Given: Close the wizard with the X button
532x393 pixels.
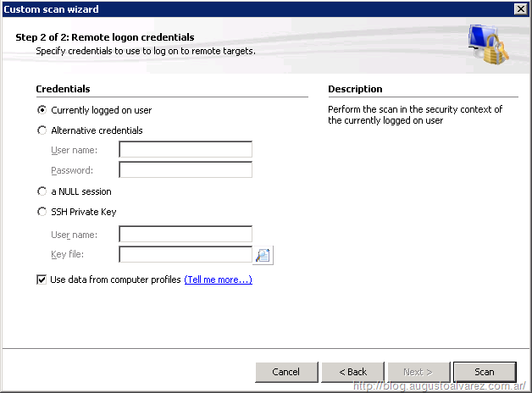Looking at the screenshot, I should [520, 8].
